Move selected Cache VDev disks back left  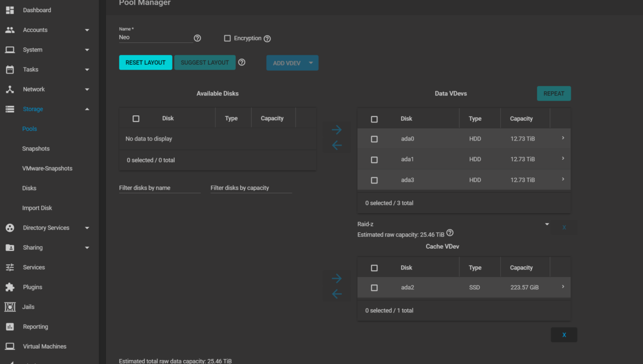click(337, 294)
